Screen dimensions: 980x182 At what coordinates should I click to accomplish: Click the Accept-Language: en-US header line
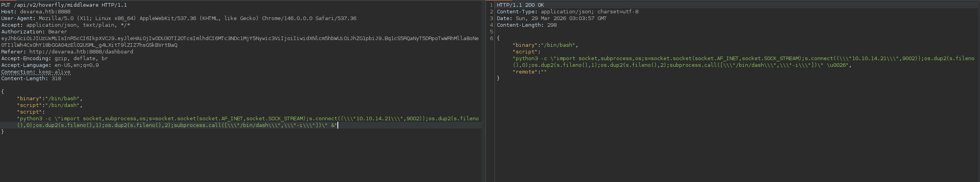[50, 65]
